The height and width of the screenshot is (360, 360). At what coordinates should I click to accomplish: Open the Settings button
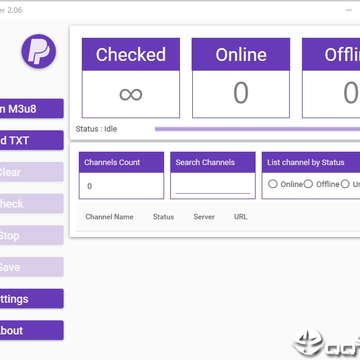(31, 299)
